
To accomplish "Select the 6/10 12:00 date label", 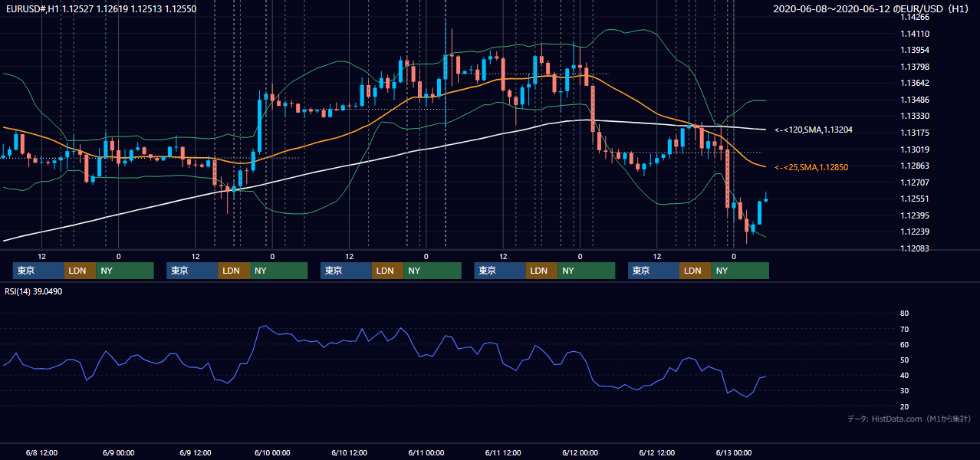I will 348,452.
